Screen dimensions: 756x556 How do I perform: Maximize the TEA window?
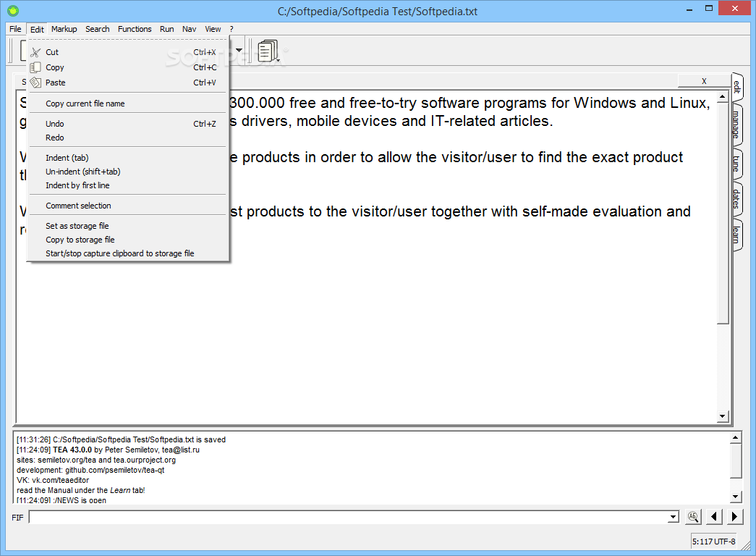pos(709,9)
